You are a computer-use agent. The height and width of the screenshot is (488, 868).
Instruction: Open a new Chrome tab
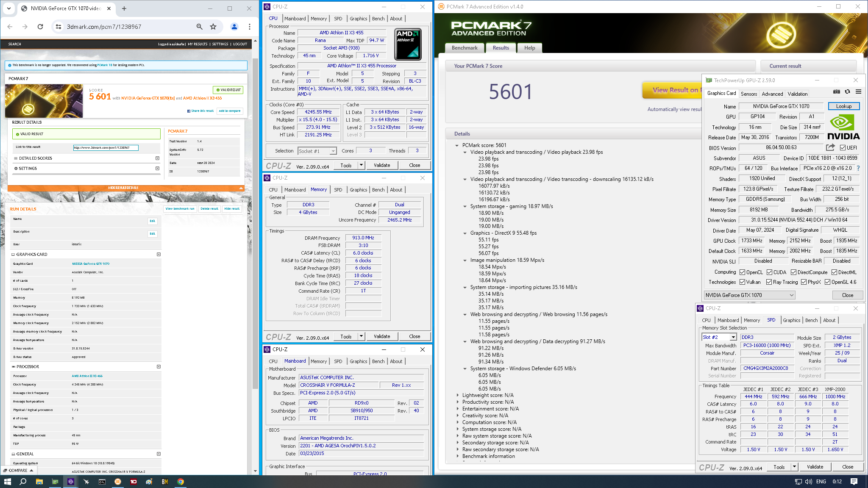point(124,8)
